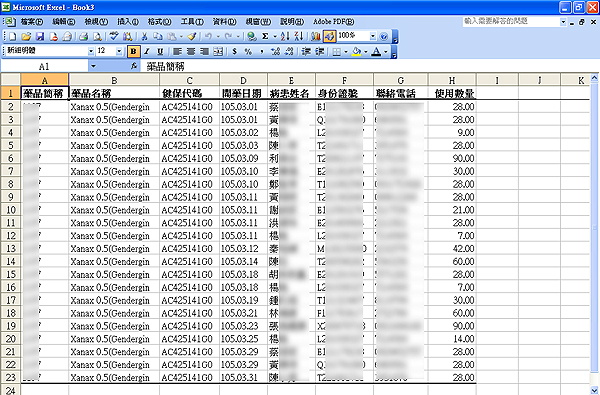The image size is (600, 395).
Task: Click the Print icon in toolbar
Action: coord(84,36)
